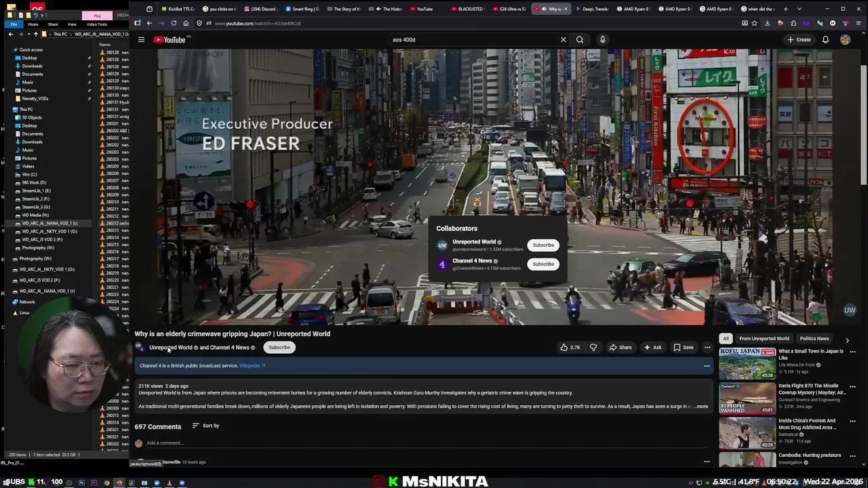Start voice search with the microphone
868x488 pixels.
click(602, 40)
